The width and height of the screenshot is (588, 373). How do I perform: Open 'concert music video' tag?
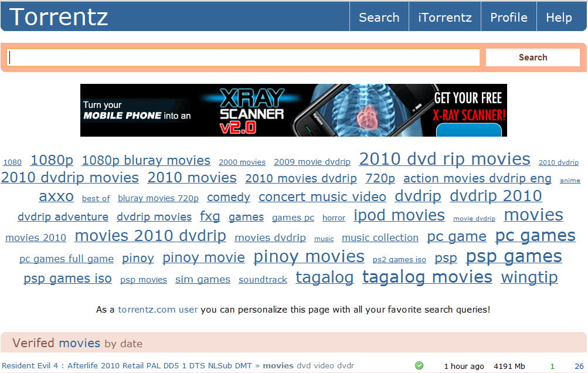322,197
